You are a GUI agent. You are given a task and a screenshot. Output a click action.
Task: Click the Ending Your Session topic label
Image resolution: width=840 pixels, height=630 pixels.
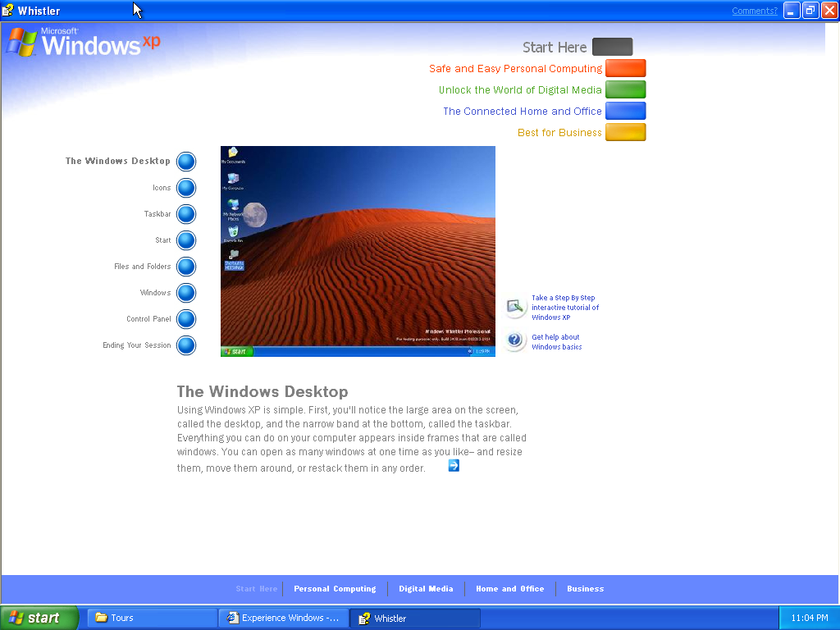(x=137, y=345)
